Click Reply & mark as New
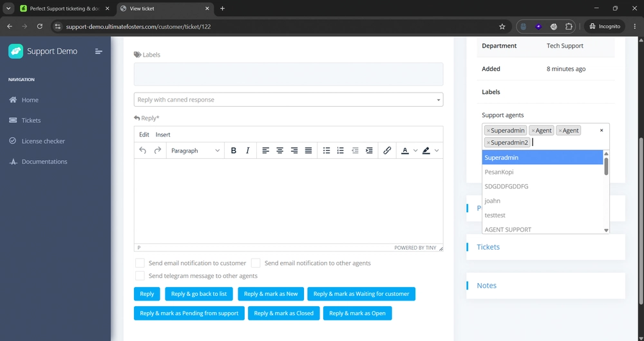 pos(270,294)
